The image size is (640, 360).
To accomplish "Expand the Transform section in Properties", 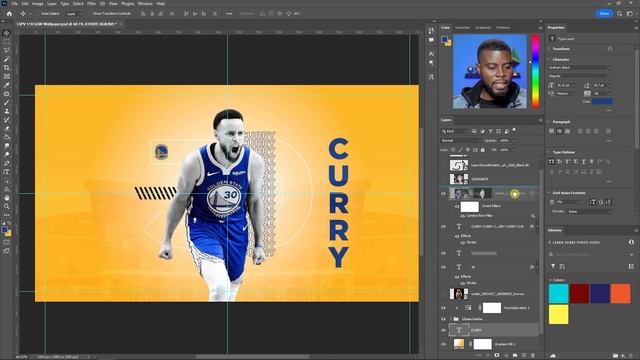I will pyautogui.click(x=549, y=49).
